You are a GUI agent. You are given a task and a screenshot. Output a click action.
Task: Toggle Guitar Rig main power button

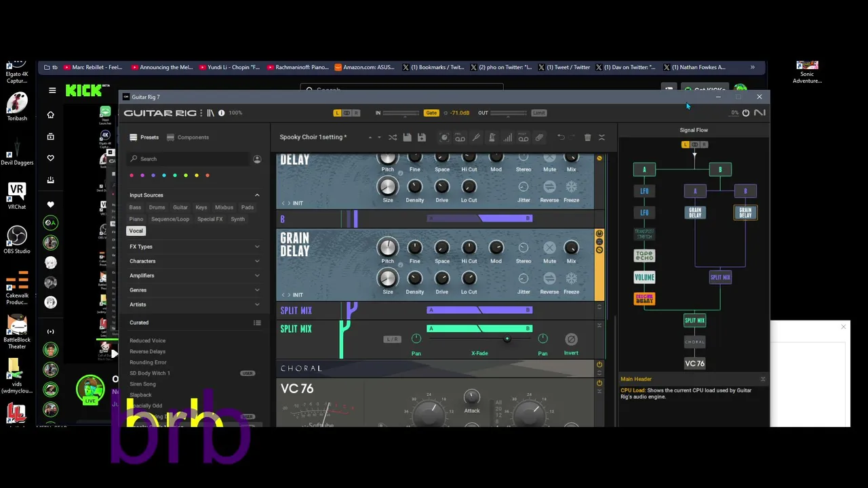(746, 113)
